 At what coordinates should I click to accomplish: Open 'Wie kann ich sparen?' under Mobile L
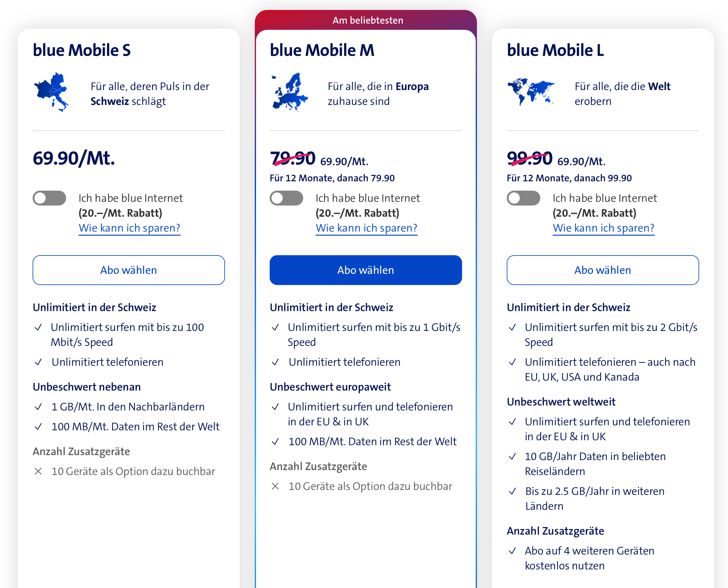point(603,228)
